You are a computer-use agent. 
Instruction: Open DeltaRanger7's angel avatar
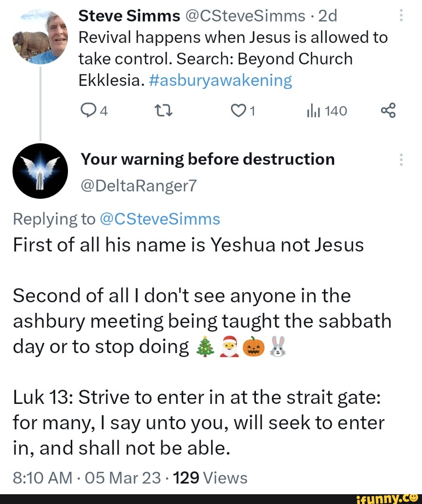[40, 171]
